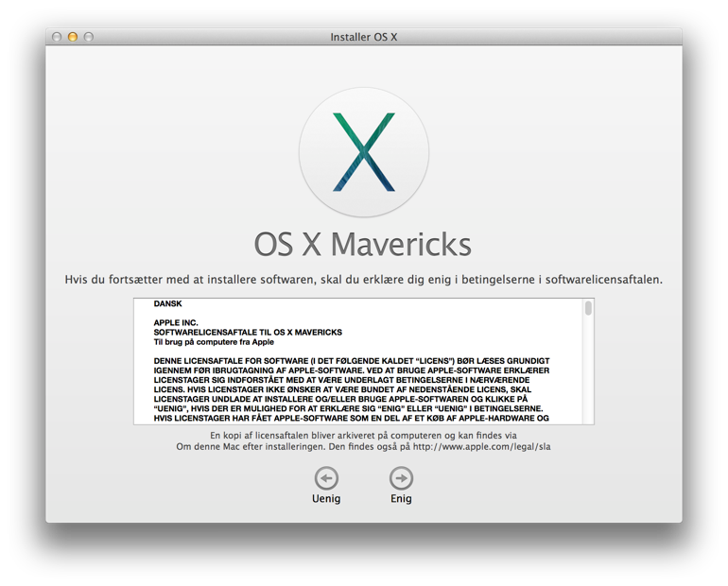The image size is (728, 586).
Task: Click the line starting 'LICENSTAGER UNDLADE AT INSTALLERE'
Action: point(340,399)
